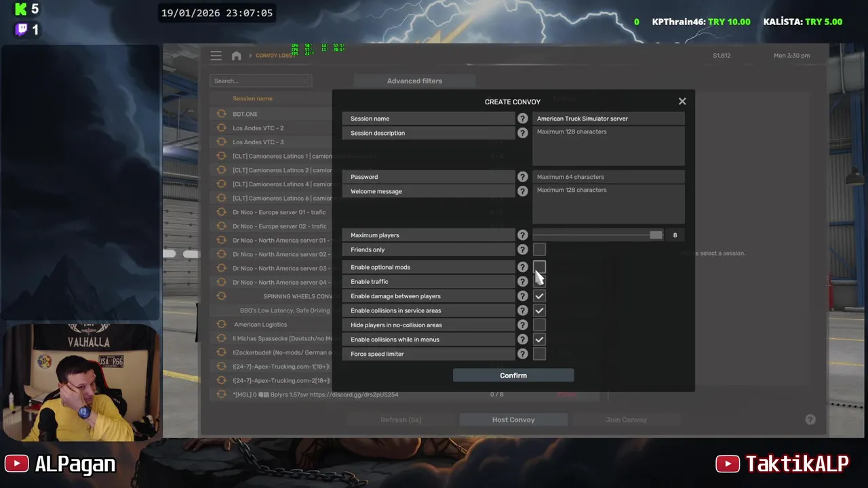Open Advanced filters in the lobby
The image size is (868, 488).
tap(414, 81)
